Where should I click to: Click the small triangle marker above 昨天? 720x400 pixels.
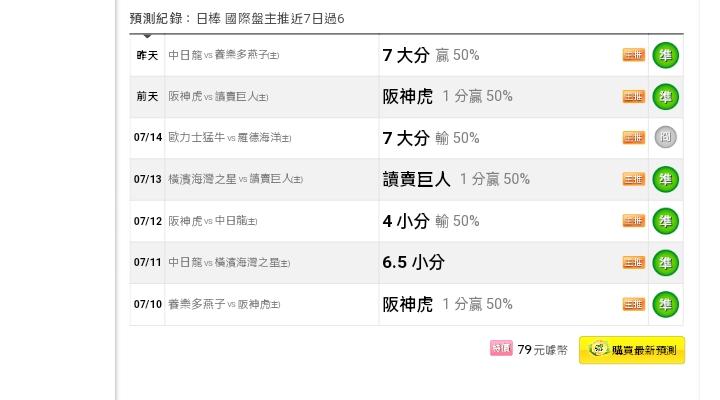(147, 36)
